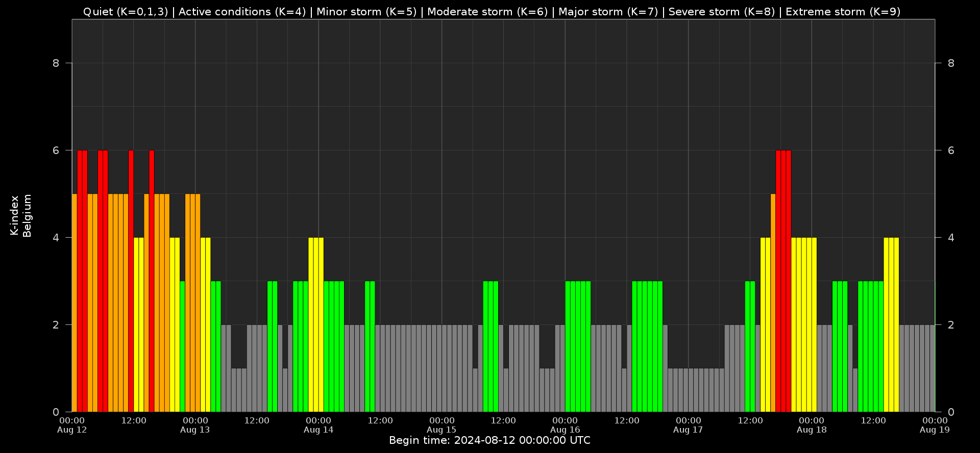Select the 'Aug 15' date on the axis
980x453 pixels.
[x=442, y=430]
